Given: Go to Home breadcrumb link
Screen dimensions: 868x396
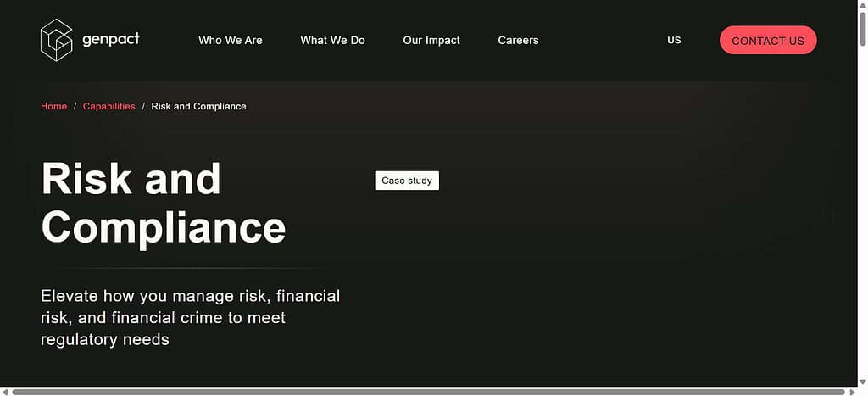Looking at the screenshot, I should click(x=53, y=106).
